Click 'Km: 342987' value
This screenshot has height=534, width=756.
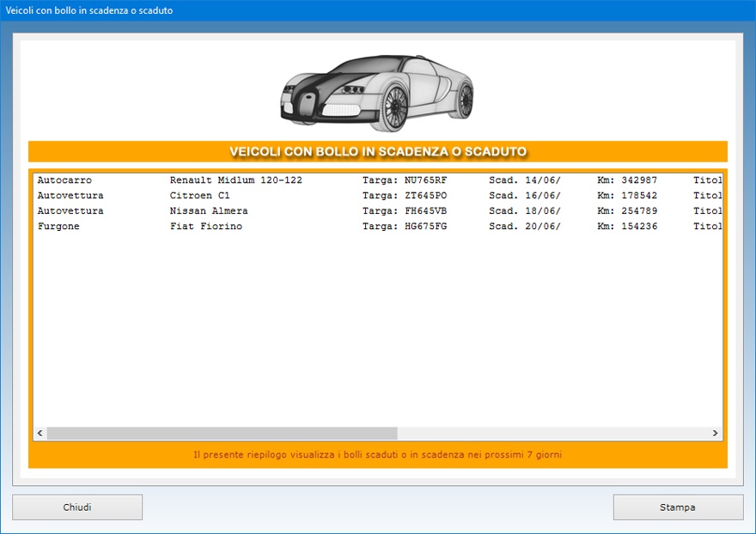(x=627, y=179)
